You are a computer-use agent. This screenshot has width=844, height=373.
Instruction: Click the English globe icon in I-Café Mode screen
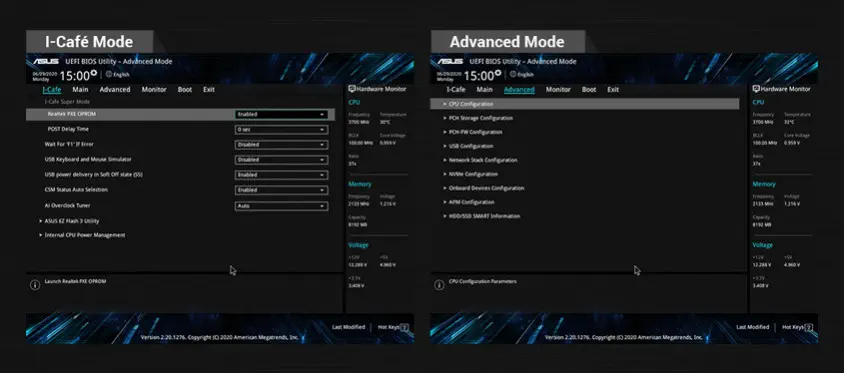tap(109, 74)
